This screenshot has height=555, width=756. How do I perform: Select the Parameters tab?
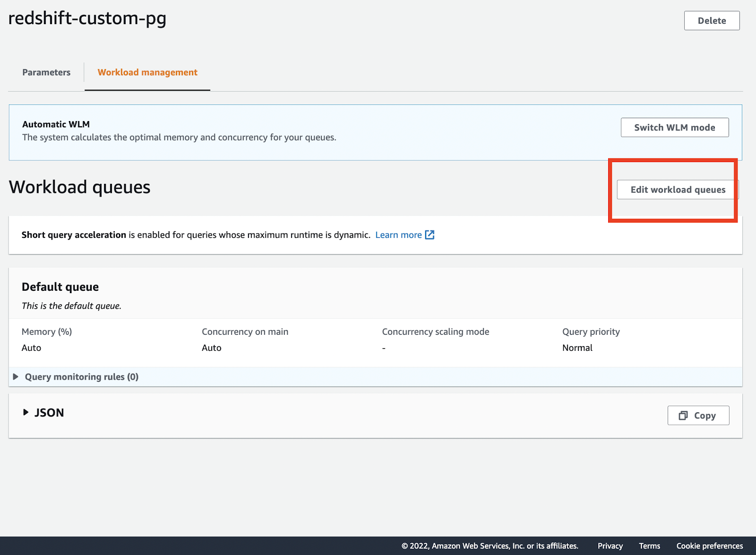tap(46, 72)
